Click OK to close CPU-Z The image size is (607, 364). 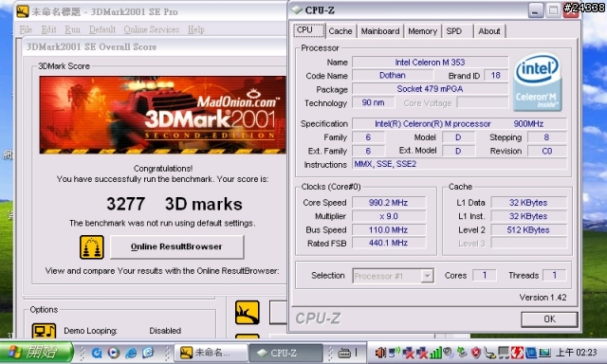click(x=549, y=319)
